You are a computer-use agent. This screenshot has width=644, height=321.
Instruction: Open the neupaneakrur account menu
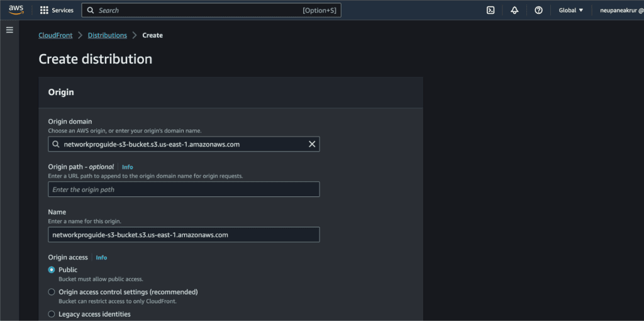pyautogui.click(x=619, y=10)
